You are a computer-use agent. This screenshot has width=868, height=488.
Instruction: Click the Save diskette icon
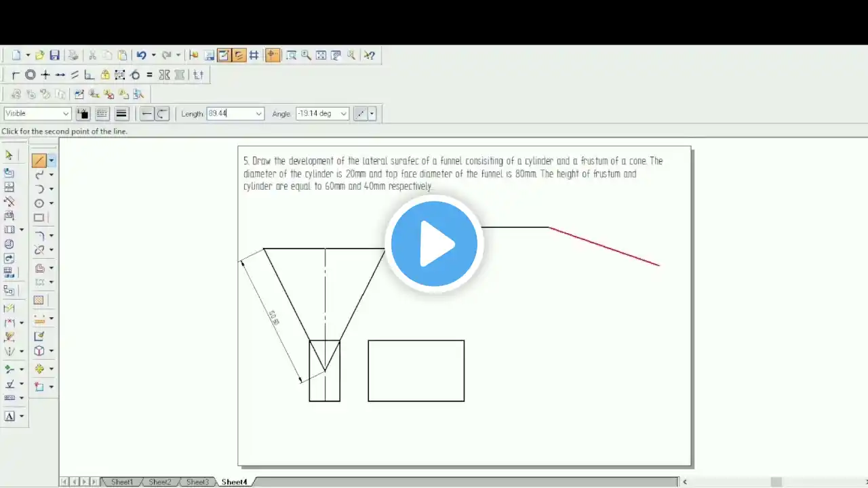55,56
